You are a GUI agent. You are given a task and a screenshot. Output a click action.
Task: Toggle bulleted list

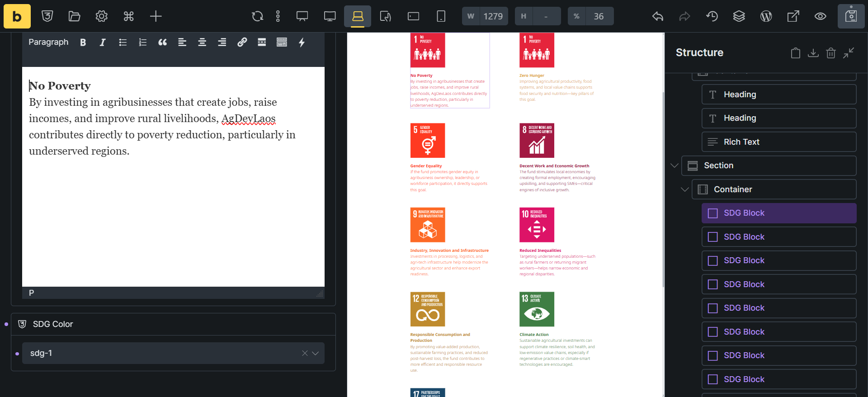pos(123,43)
